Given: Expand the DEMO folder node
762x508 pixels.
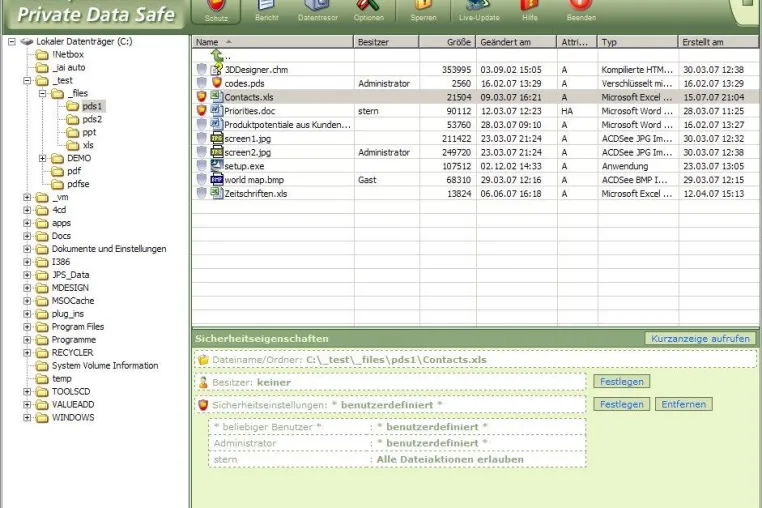Looking at the screenshot, I should click(x=43, y=158).
